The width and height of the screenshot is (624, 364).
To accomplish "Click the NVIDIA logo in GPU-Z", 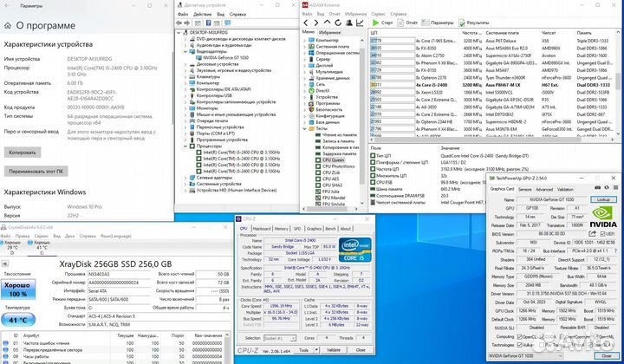I will [603, 217].
